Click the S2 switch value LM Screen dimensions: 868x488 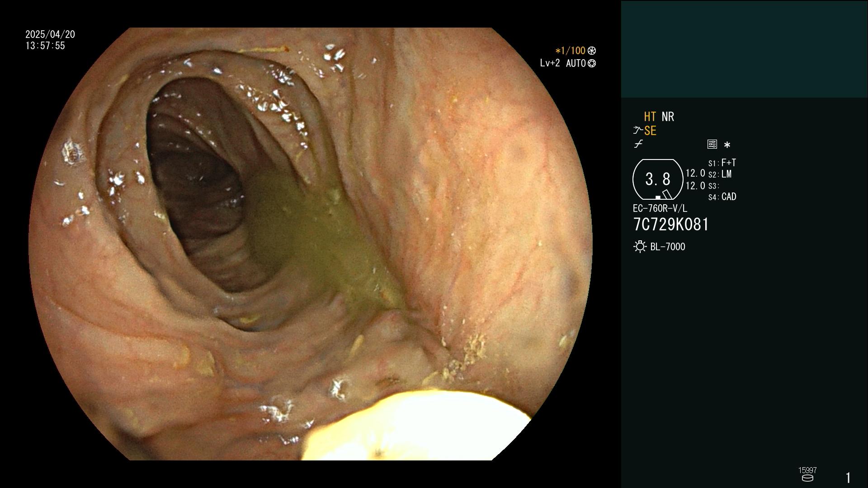(726, 174)
